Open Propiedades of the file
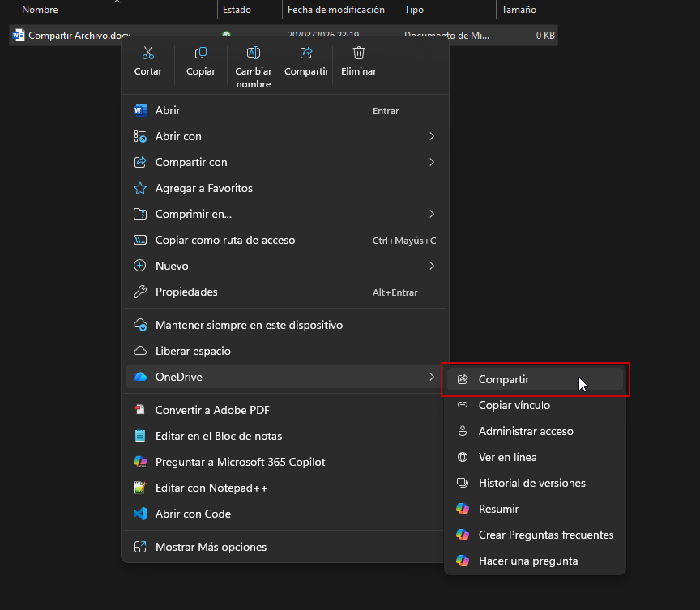The image size is (700, 610). click(186, 292)
